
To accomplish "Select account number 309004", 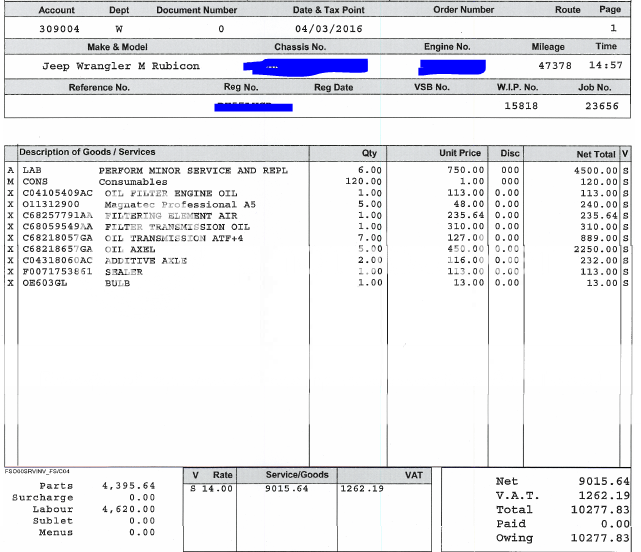I will (59, 29).
